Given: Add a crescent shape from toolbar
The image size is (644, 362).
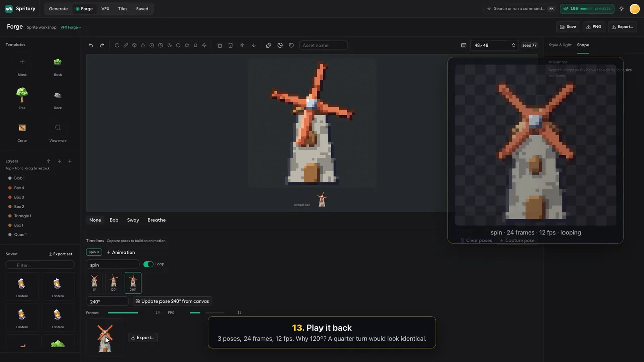Looking at the screenshot, I should point(169,45).
